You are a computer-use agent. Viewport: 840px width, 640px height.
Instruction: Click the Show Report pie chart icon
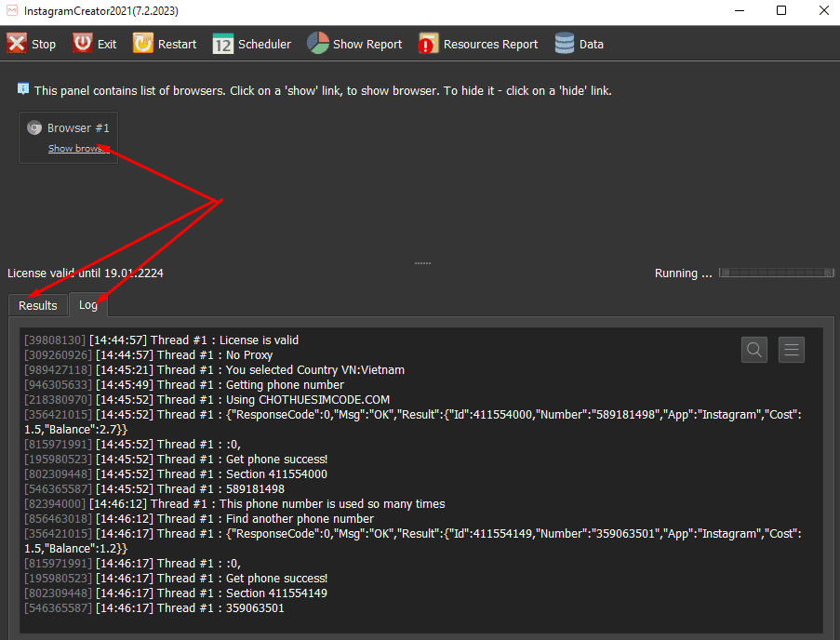click(318, 43)
